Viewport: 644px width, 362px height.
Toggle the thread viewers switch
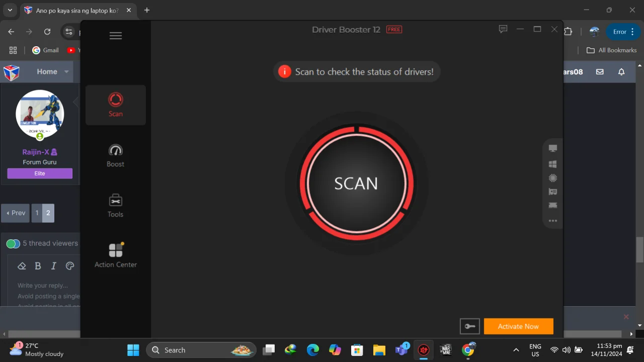[13, 244]
